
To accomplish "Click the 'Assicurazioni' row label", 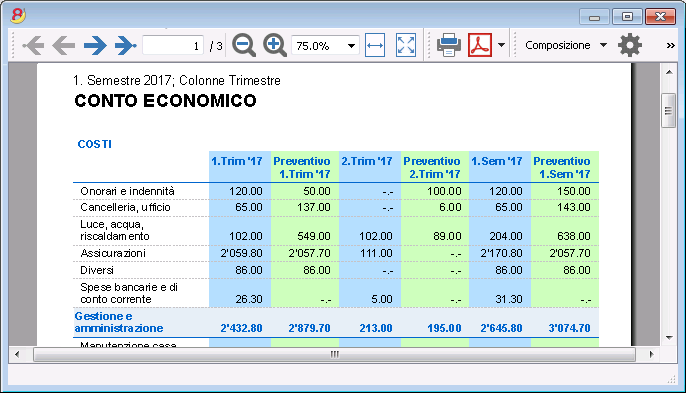I will (113, 253).
